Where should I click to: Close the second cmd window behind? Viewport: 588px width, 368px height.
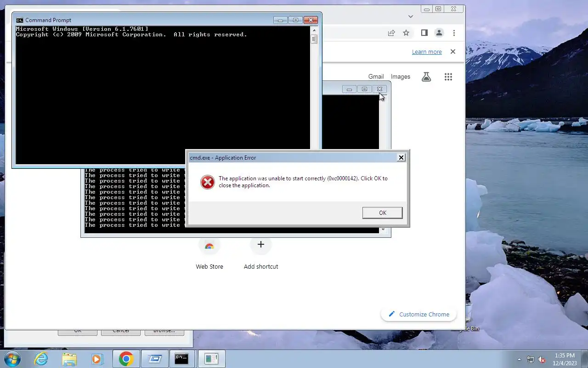379,89
